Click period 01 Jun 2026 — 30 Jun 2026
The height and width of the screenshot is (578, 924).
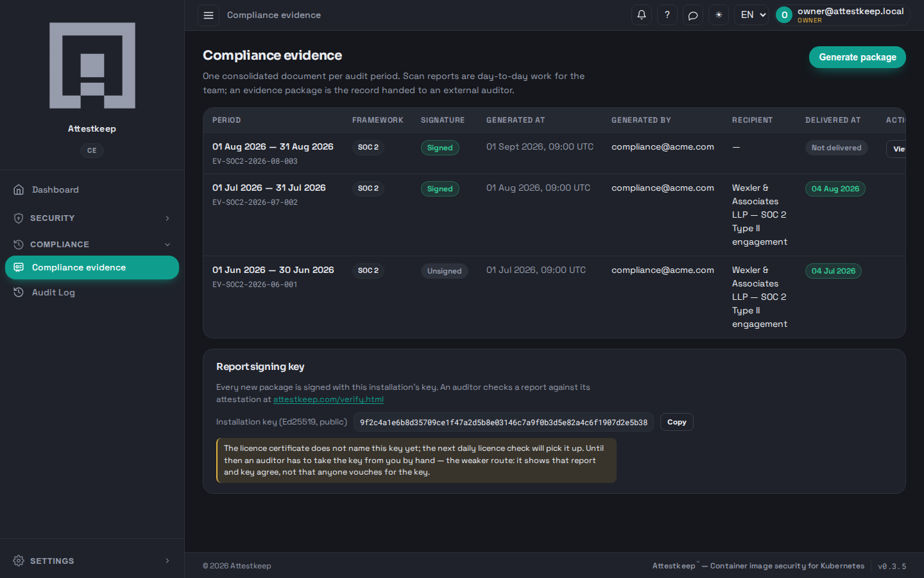(x=273, y=270)
